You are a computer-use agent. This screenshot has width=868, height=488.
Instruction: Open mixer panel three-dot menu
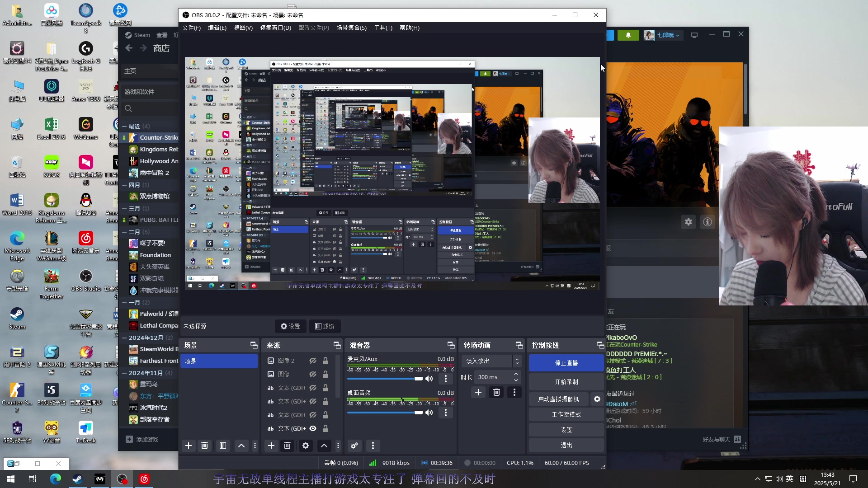pos(373,446)
